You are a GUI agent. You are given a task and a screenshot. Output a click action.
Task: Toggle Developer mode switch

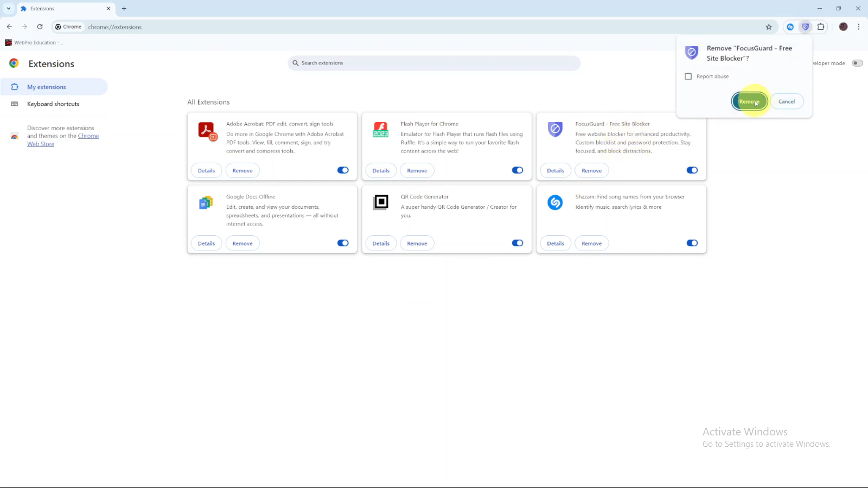coord(857,63)
